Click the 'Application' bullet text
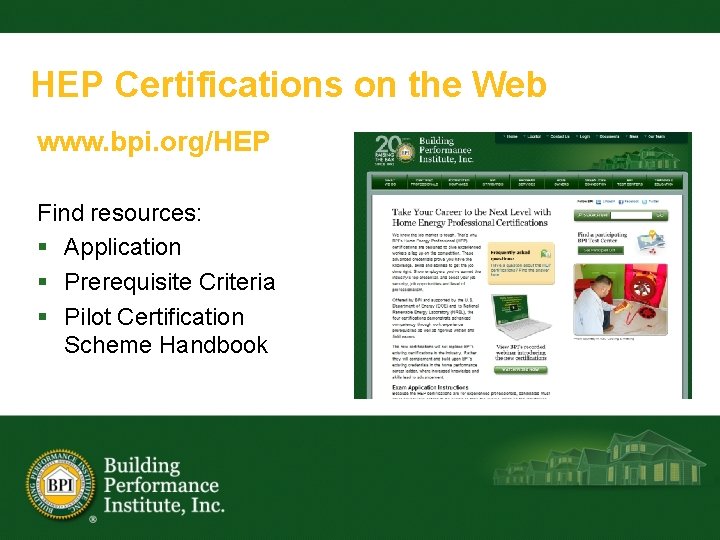 pos(123,247)
